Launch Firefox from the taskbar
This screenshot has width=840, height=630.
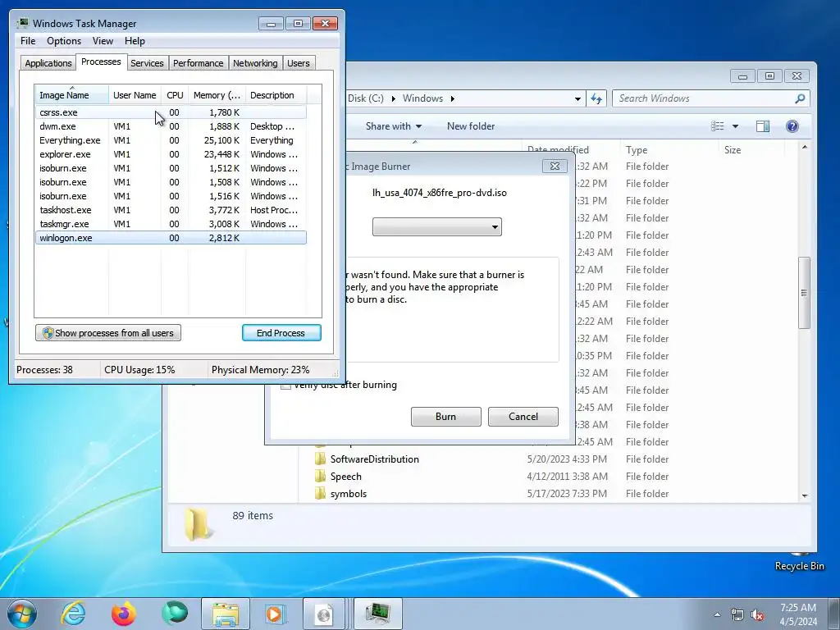124,614
